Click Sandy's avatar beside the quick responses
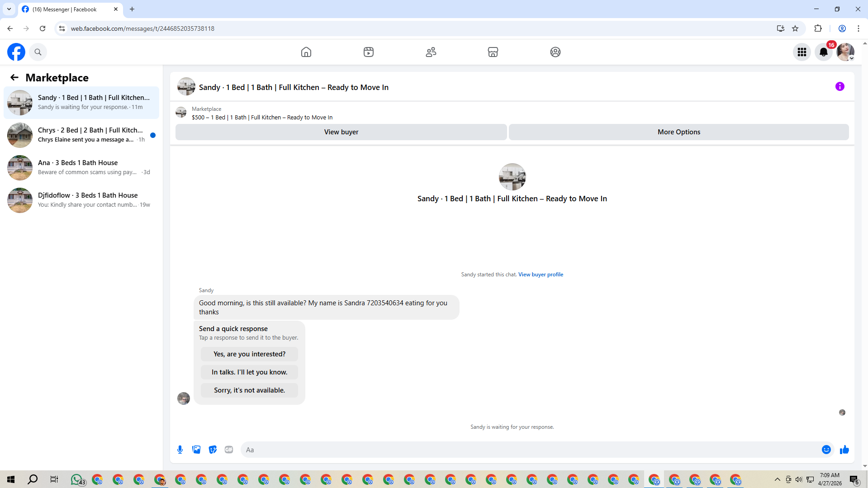The width and height of the screenshot is (868, 488). pos(184,398)
